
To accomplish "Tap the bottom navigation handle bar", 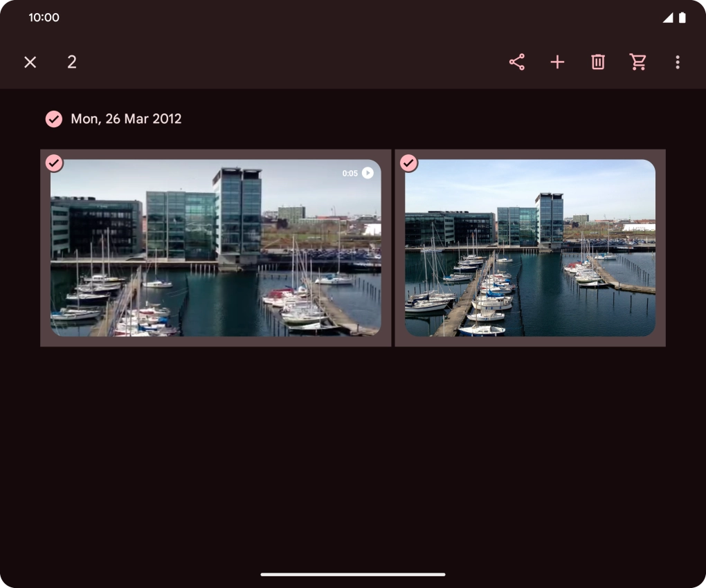I will 353,574.
